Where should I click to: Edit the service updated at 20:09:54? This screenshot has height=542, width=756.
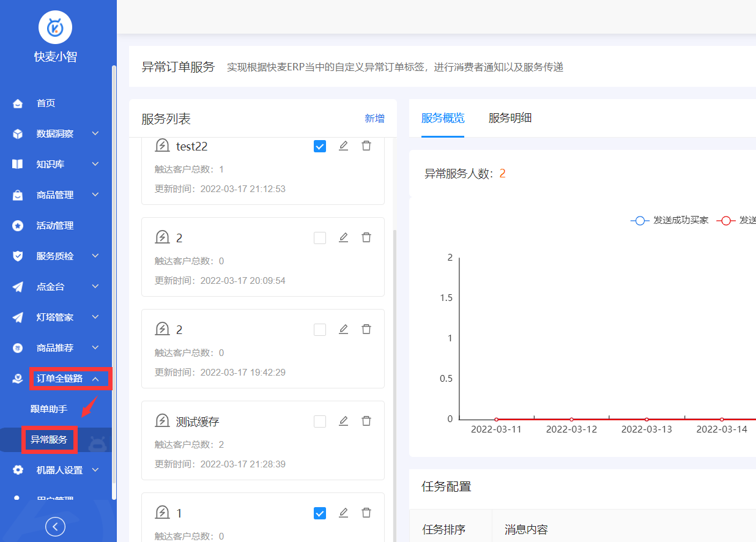point(343,237)
